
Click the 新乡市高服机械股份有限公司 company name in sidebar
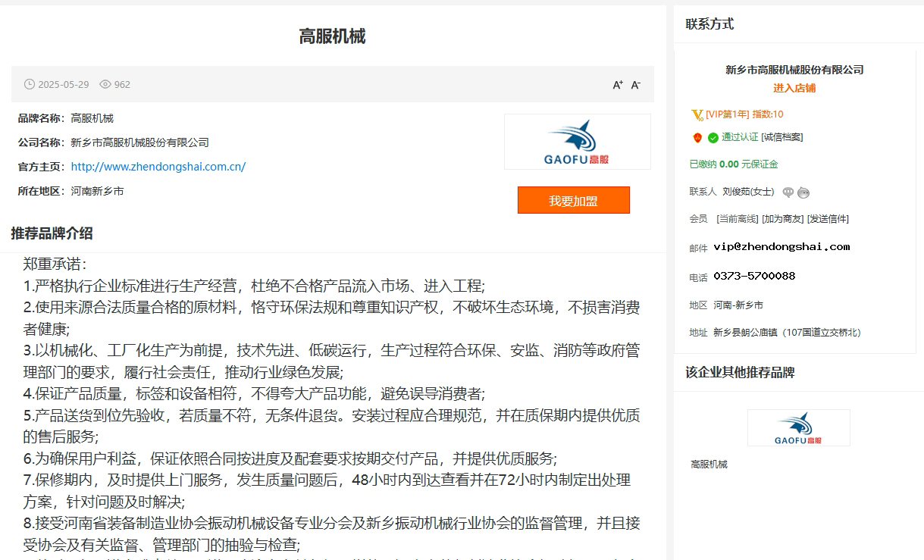(794, 70)
